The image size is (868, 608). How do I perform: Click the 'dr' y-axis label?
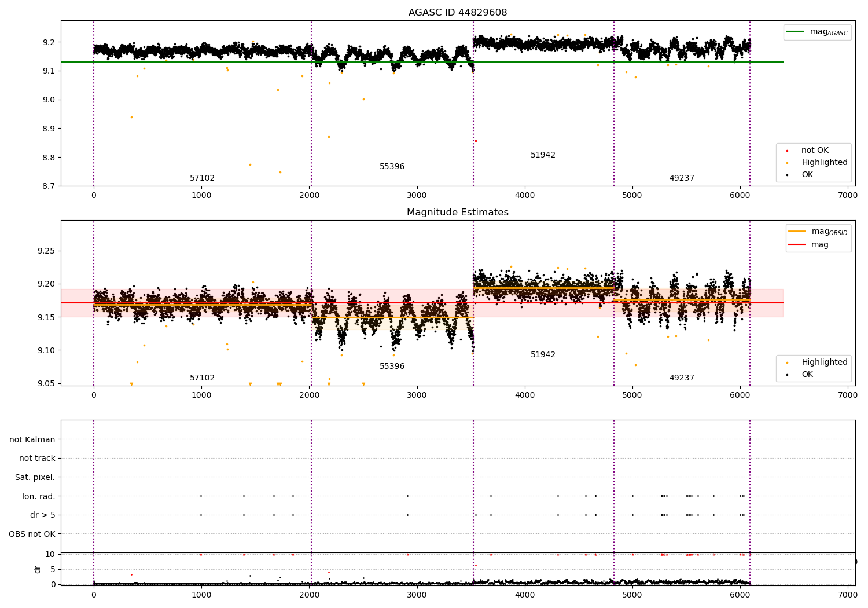38,569
